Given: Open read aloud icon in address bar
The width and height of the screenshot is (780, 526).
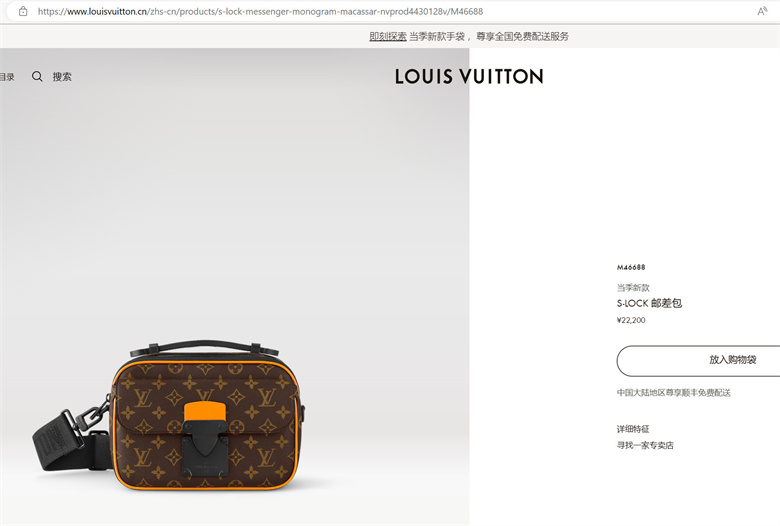Looking at the screenshot, I should pos(762,11).
